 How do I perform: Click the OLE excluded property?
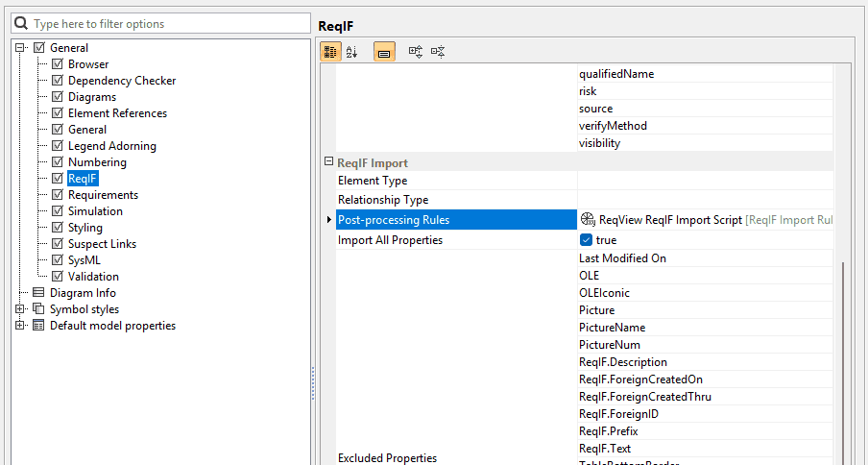[705, 275]
